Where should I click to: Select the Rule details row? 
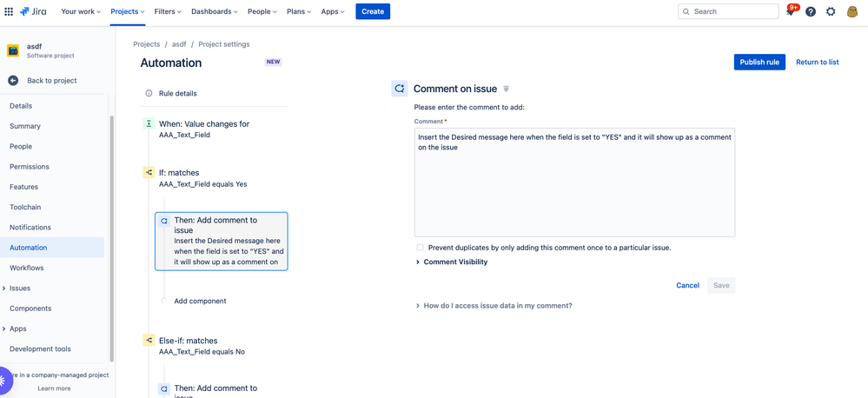click(214, 94)
